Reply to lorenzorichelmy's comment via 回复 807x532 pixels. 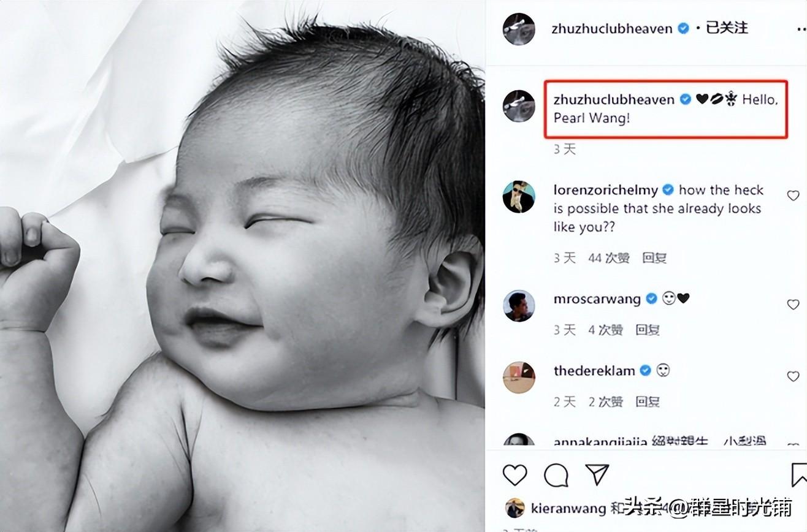(x=654, y=258)
